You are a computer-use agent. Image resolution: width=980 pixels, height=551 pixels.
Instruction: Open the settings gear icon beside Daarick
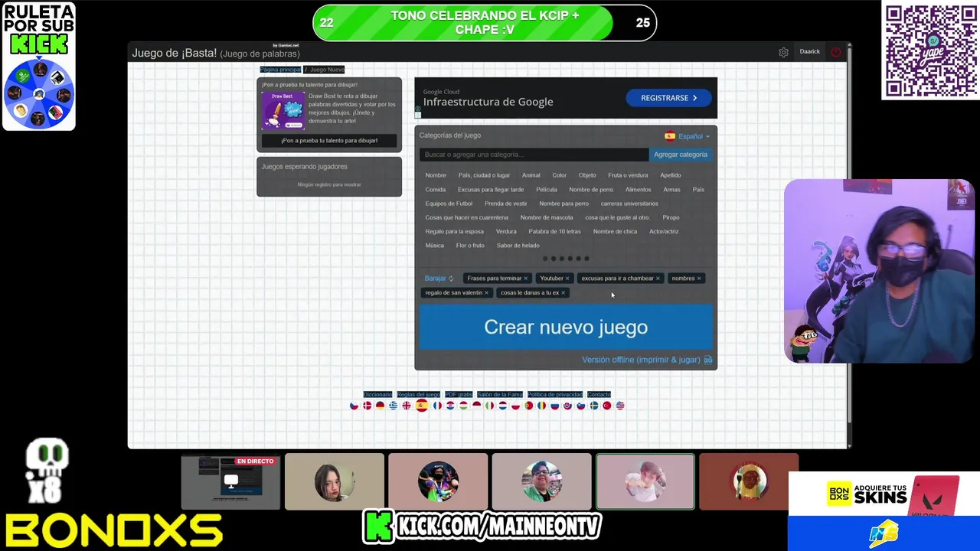click(x=783, y=52)
